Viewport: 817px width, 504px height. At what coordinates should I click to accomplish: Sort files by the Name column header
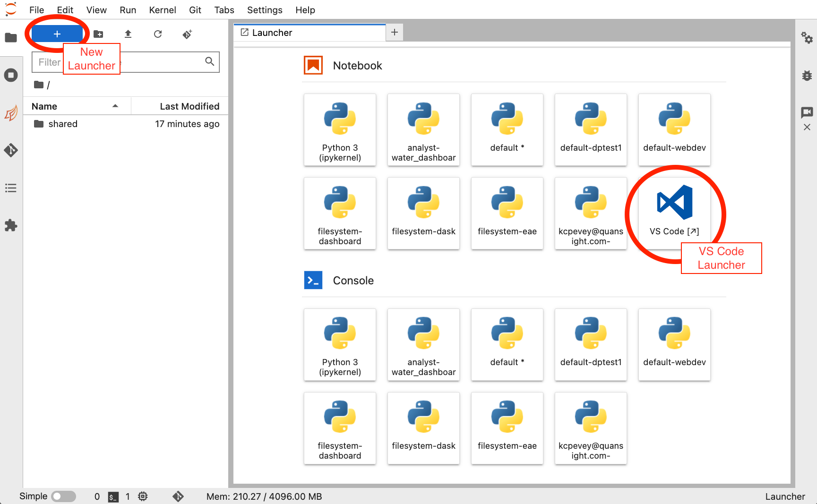(x=44, y=106)
